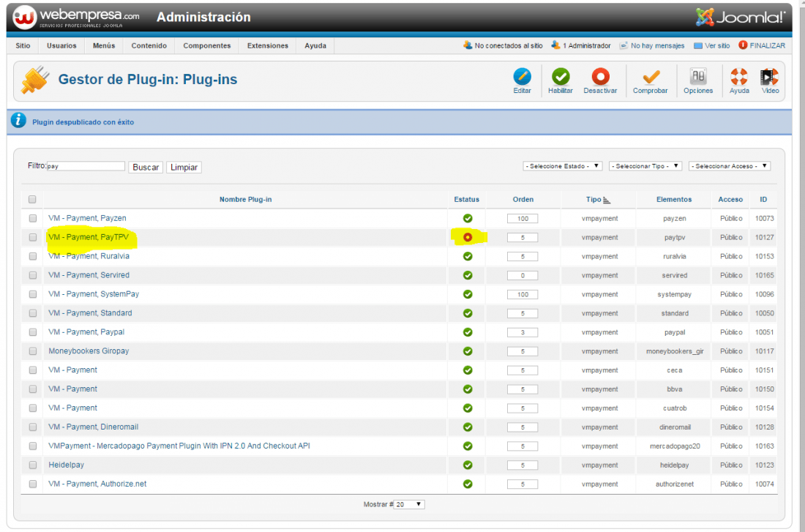The image size is (805, 532).
Task: Open the Opciones toolbar icon
Action: (698, 77)
